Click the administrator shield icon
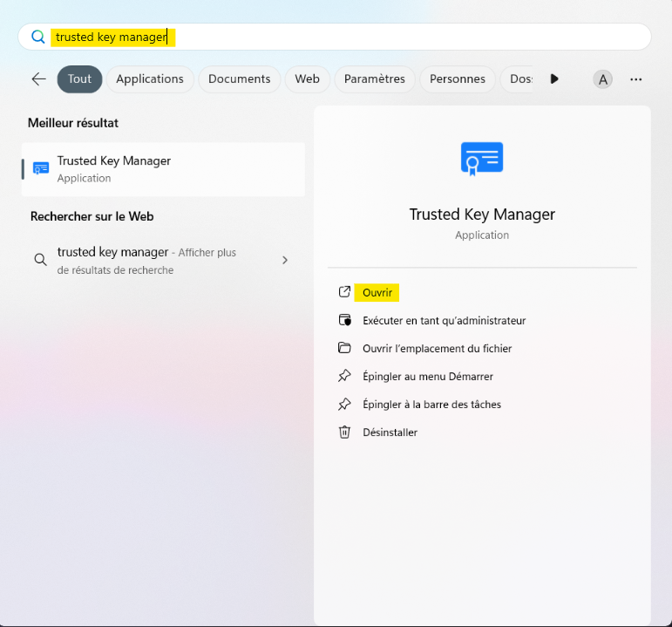The image size is (672, 627). click(344, 320)
